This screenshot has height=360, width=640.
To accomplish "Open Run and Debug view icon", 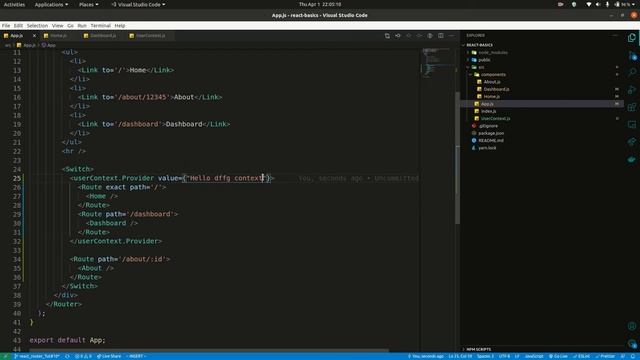I will 632,90.
